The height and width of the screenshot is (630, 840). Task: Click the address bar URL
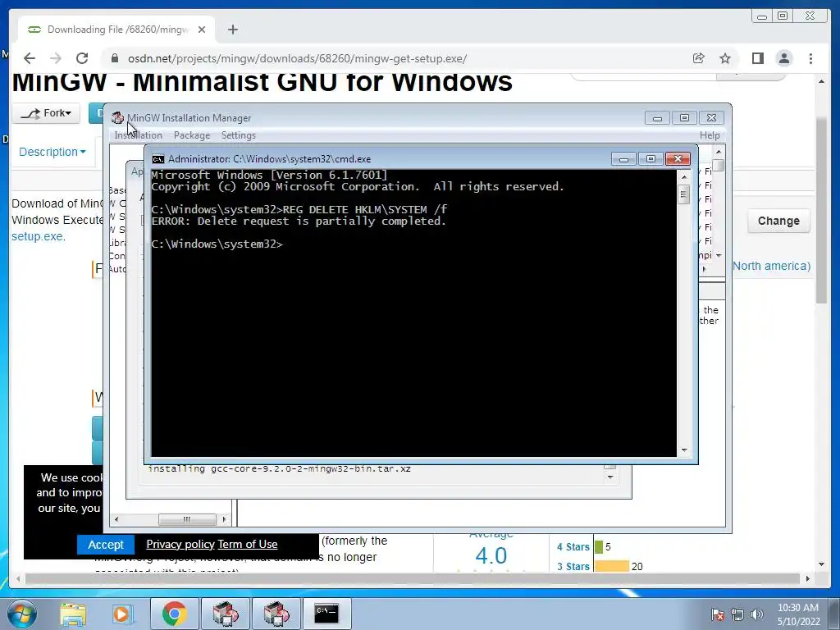[x=297, y=58]
